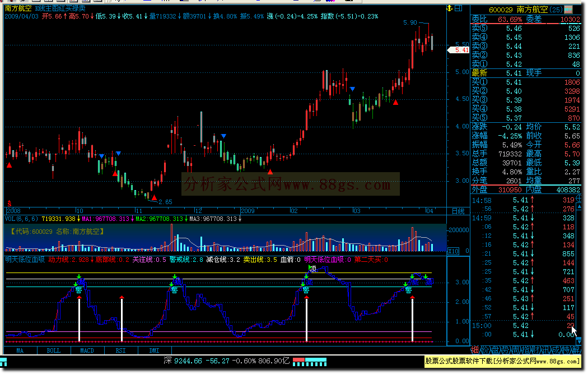Image resolution: width=588 pixels, height=374 pixels.
Task: Click the 顶 top signal marker in the indicator panel
Action: pyautogui.click(x=313, y=269)
